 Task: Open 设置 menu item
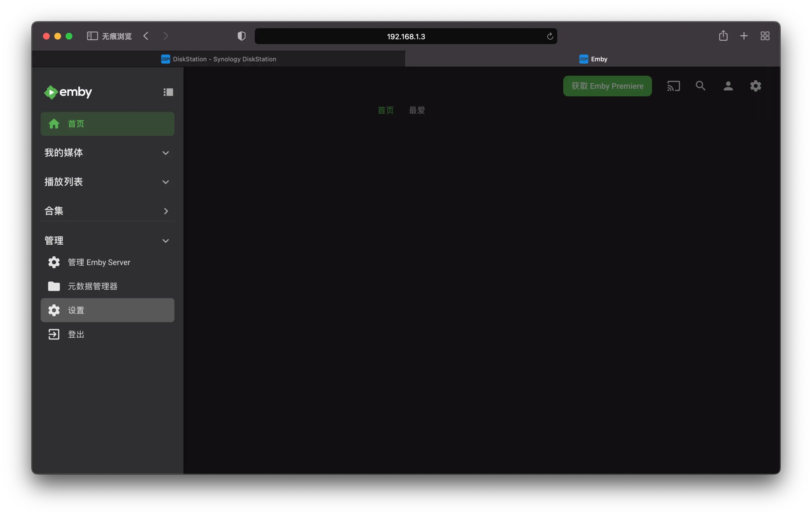click(x=108, y=310)
